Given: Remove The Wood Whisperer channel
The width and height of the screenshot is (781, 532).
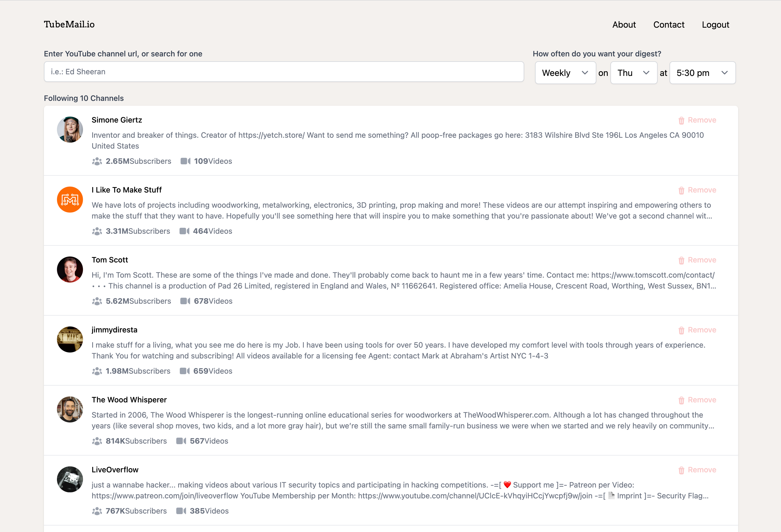Looking at the screenshot, I should [697, 400].
